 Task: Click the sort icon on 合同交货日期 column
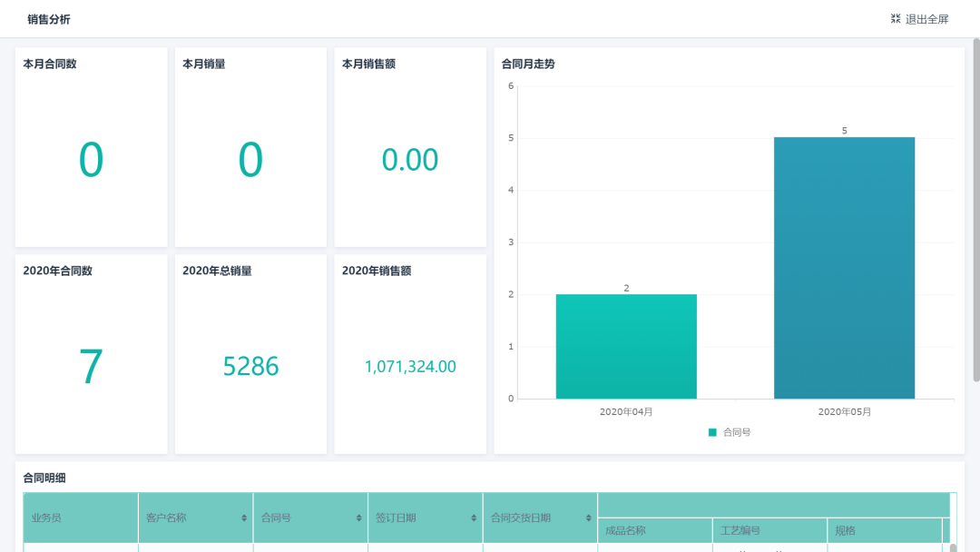coord(590,517)
